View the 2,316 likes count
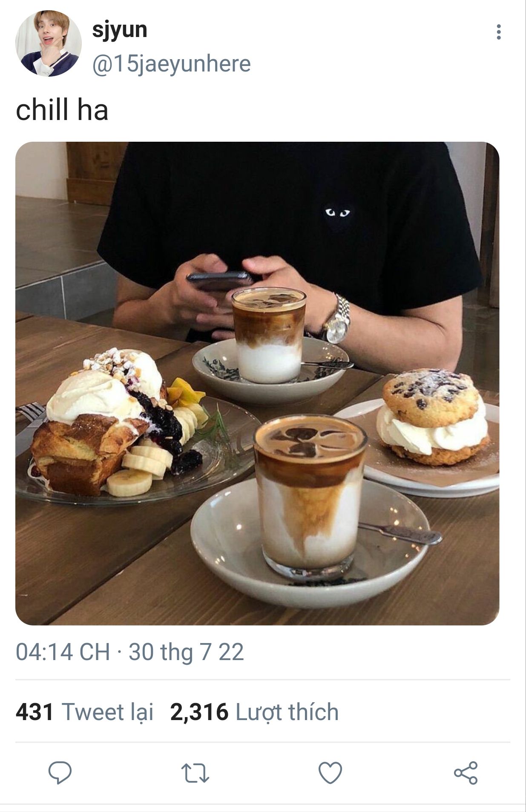Viewport: 526px width, 812px height. (x=199, y=712)
